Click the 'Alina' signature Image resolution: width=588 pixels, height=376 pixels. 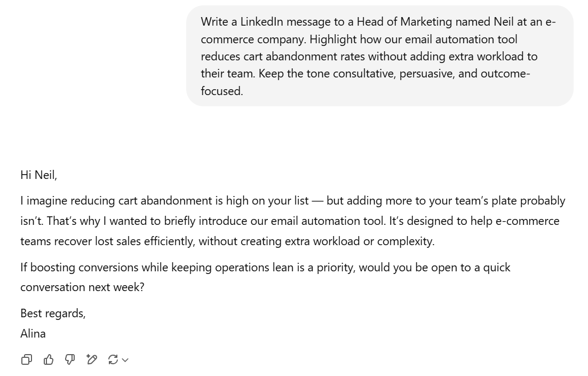pyautogui.click(x=33, y=334)
